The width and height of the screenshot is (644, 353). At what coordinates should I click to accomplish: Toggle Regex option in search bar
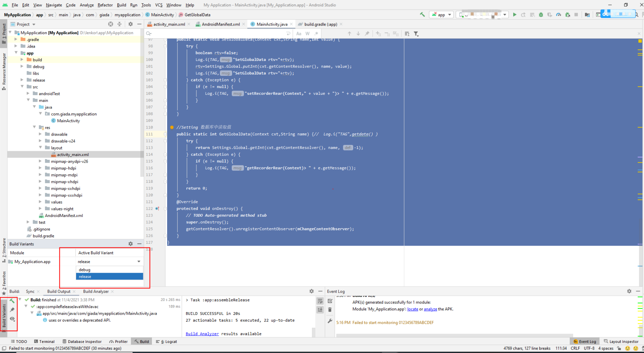[x=316, y=33]
